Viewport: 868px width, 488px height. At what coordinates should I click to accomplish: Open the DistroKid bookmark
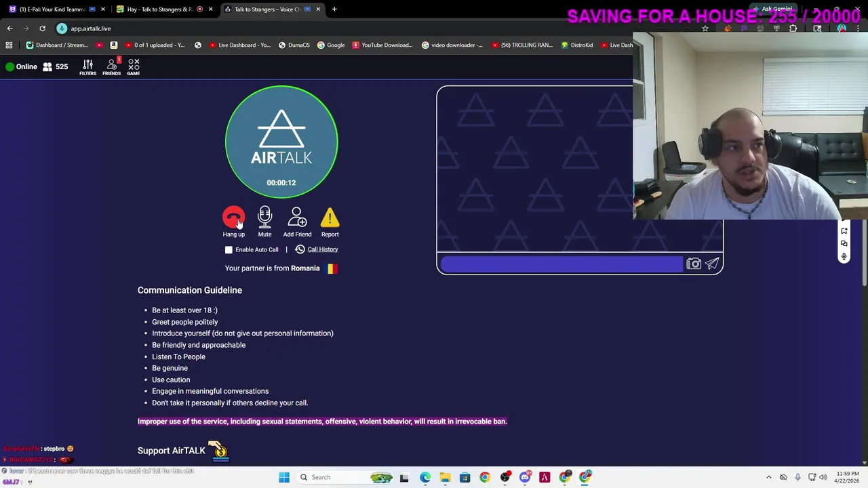[577, 45]
